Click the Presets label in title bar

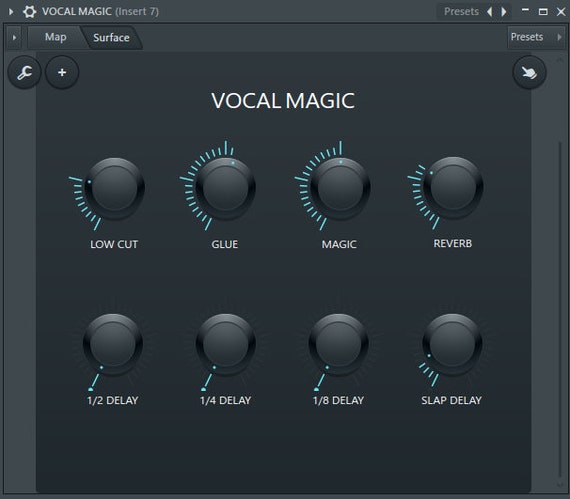(x=461, y=12)
